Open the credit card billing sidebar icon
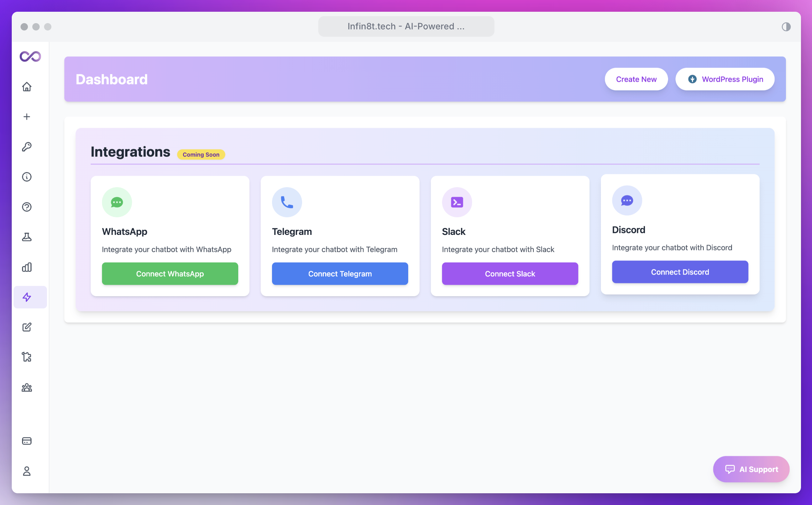Viewport: 812px width, 505px height. (x=27, y=441)
